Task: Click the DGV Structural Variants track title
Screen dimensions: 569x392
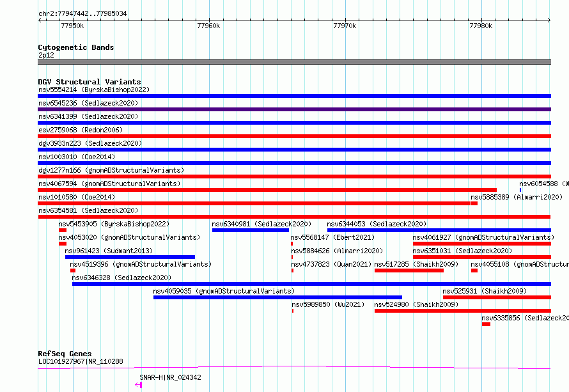Action: [x=90, y=82]
